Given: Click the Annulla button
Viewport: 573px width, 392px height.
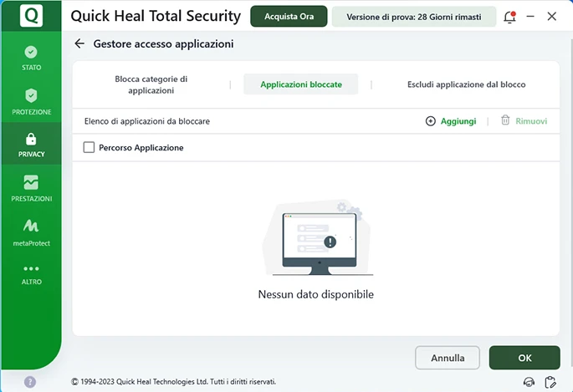Looking at the screenshot, I should pyautogui.click(x=448, y=358).
